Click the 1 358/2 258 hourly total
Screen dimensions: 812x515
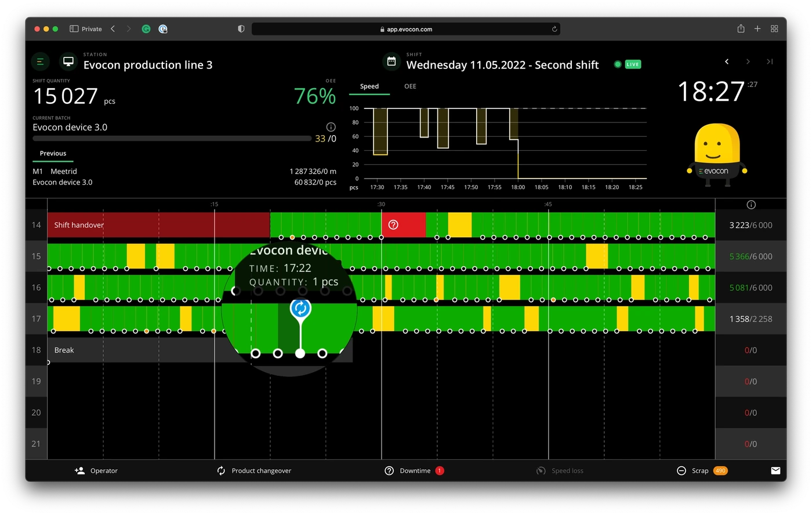point(751,320)
